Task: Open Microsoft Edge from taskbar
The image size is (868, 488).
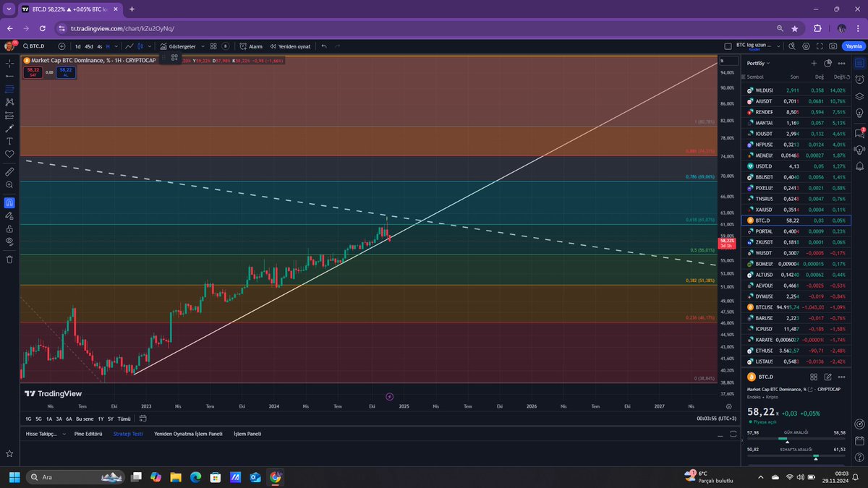Action: (195, 477)
